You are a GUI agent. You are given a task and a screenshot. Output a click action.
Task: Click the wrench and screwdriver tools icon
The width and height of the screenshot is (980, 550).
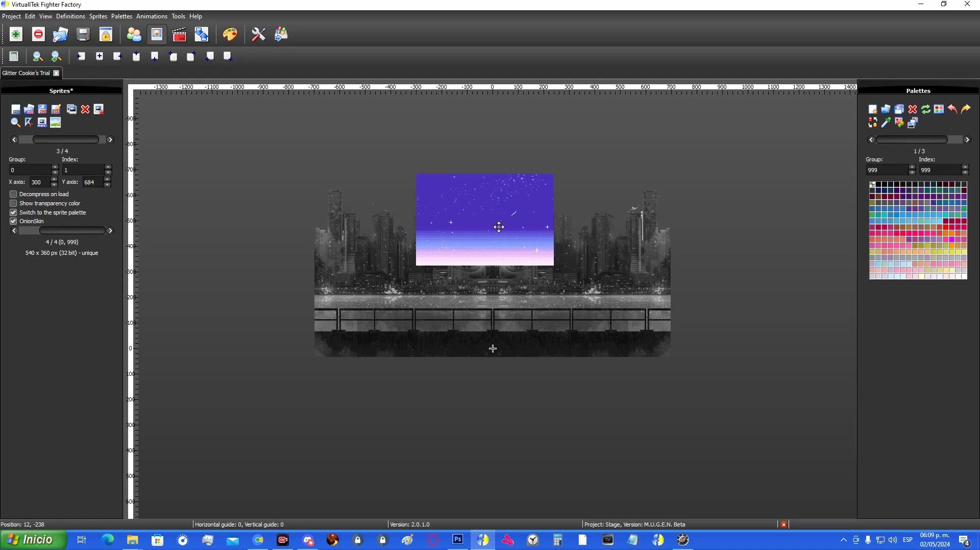coord(258,34)
